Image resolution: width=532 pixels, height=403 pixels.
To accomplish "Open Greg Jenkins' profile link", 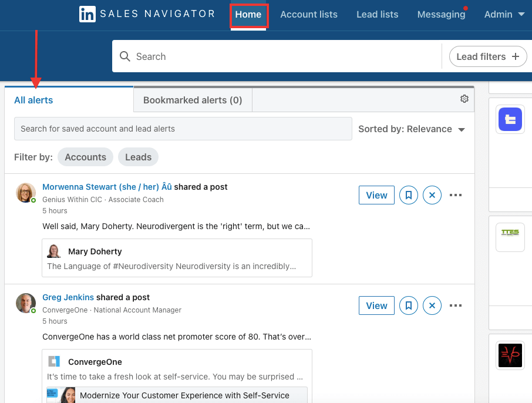I will click(x=68, y=297).
